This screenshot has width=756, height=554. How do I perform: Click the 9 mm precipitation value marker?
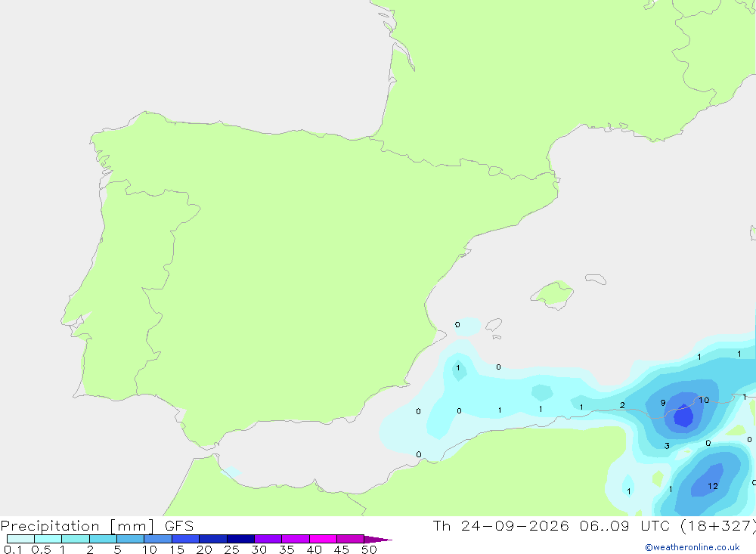click(x=663, y=403)
